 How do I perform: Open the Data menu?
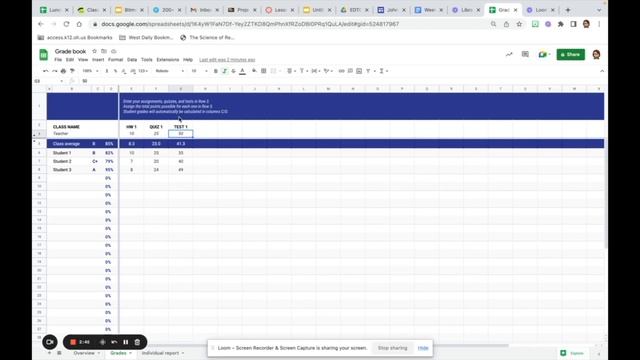pos(132,60)
